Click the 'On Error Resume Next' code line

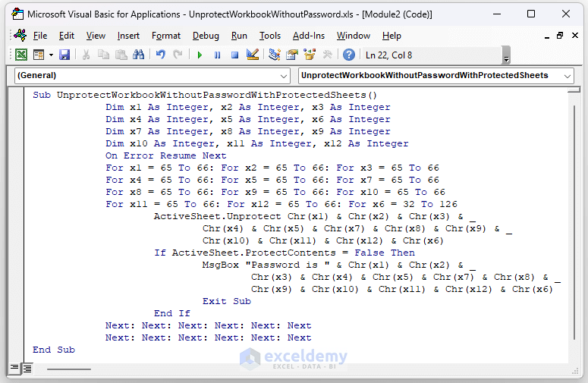click(x=165, y=155)
